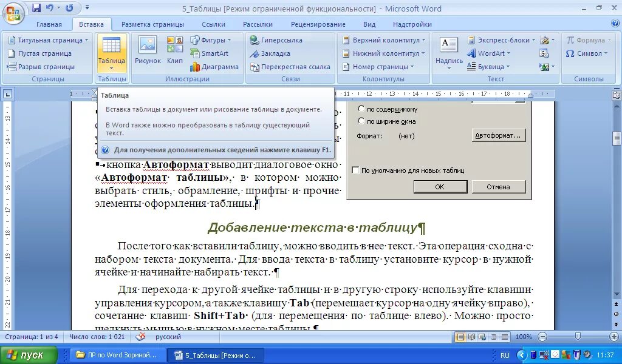Click the zoom slider handle
This screenshot has width=622, height=364.
coord(578,337)
